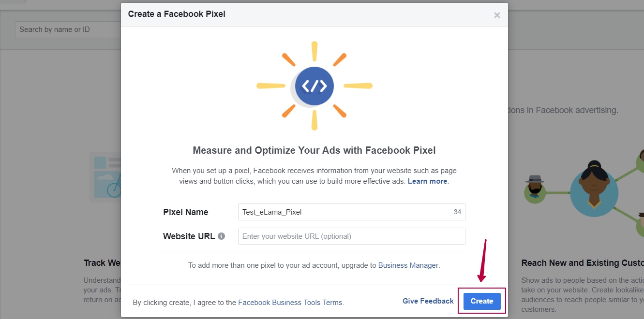The image size is (644, 319).
Task: Click the Search by name or ID box
Action: tap(68, 29)
